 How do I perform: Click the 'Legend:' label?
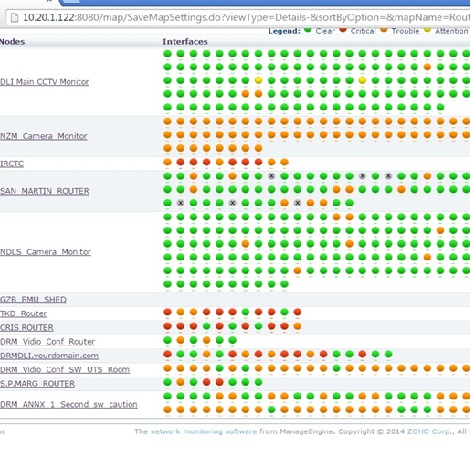284,31
